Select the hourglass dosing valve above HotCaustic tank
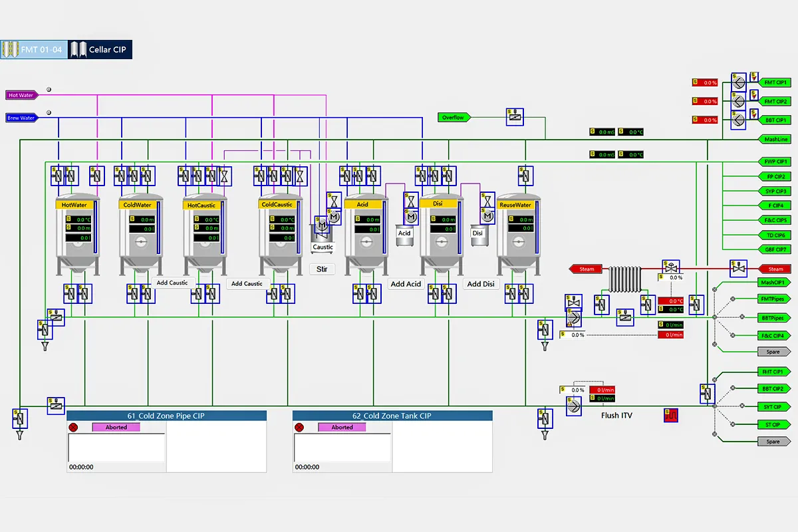The width and height of the screenshot is (798, 532). pyautogui.click(x=225, y=176)
